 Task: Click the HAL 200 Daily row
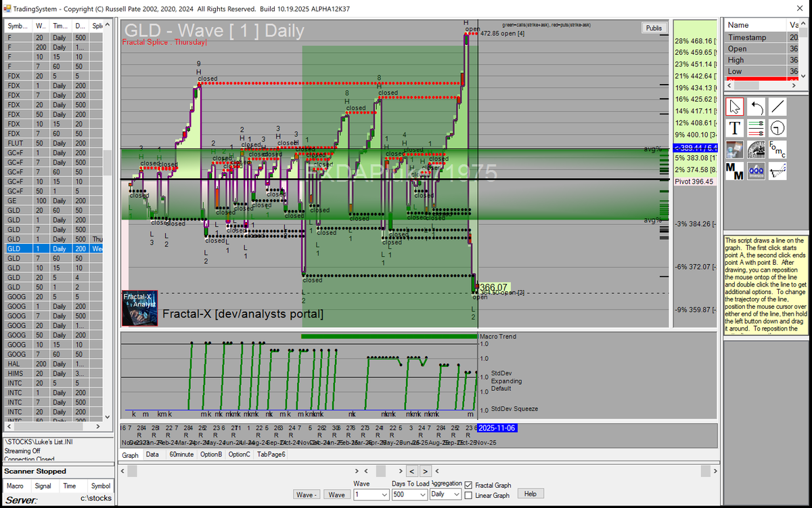53,364
